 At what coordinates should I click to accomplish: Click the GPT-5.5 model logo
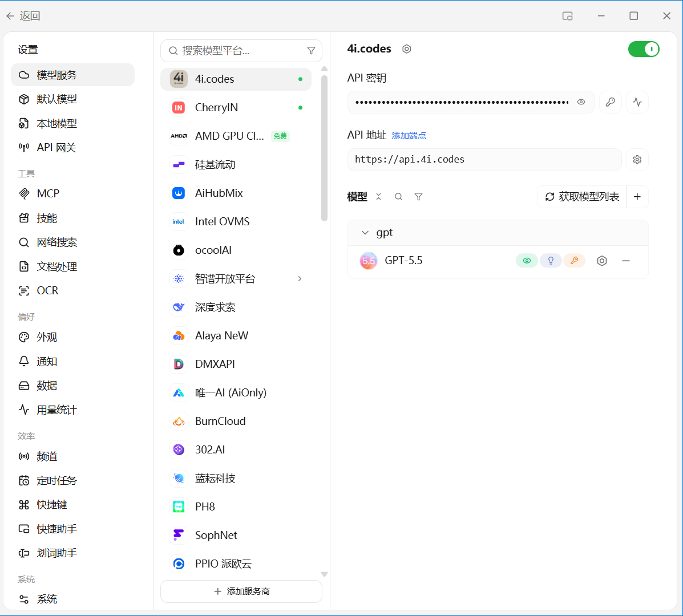coord(369,261)
